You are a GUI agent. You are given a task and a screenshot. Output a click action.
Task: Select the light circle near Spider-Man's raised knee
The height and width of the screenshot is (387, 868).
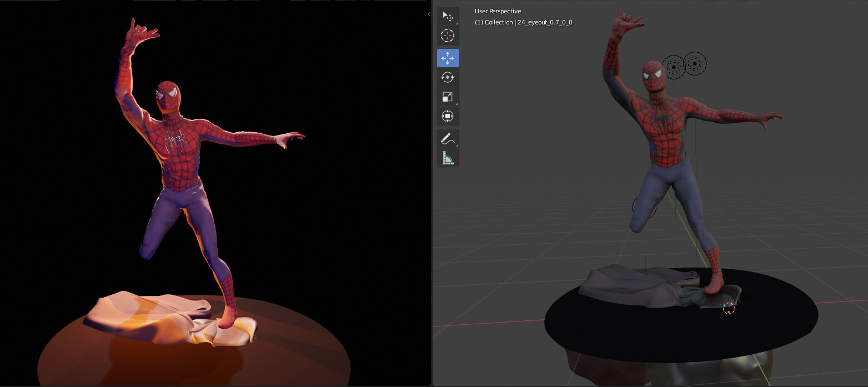click(x=645, y=208)
